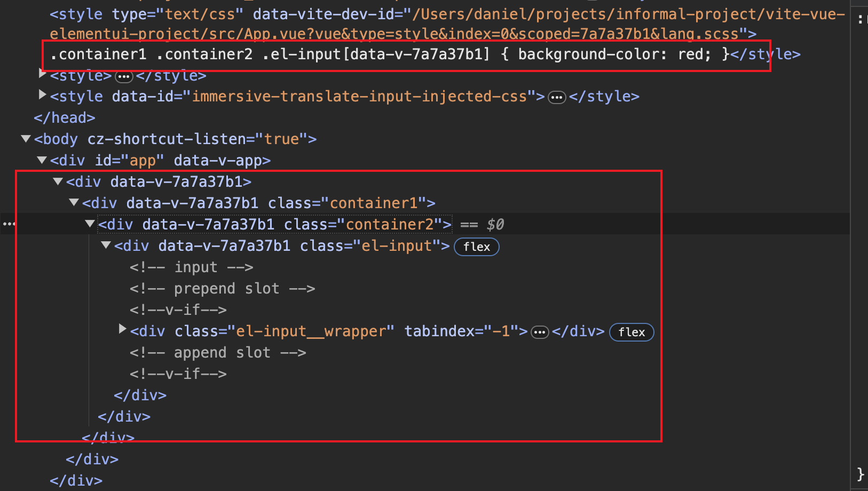The width and height of the screenshot is (868, 491).
Task: Toggle the flex badge on el-input div
Action: tap(476, 247)
